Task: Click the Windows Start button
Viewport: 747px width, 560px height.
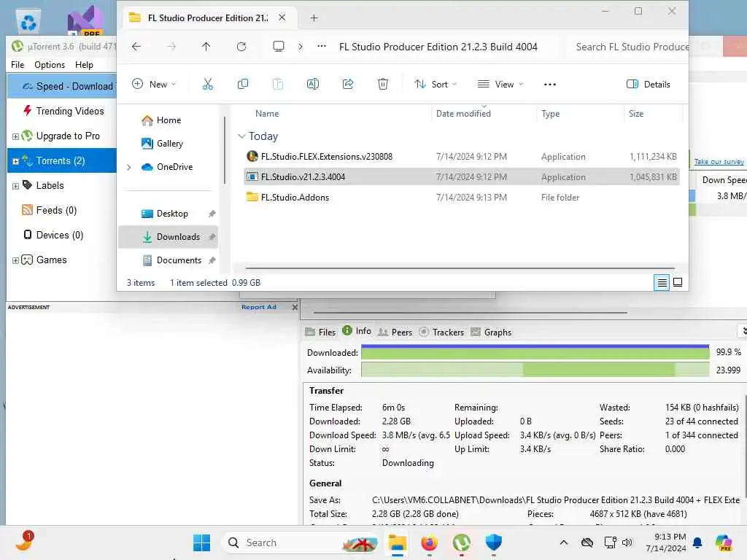Action: [x=201, y=542]
